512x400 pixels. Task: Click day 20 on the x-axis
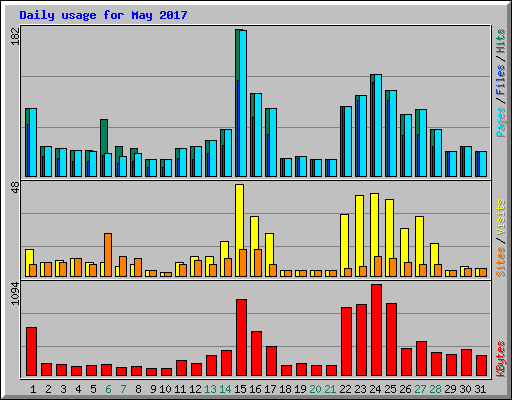[x=315, y=389]
